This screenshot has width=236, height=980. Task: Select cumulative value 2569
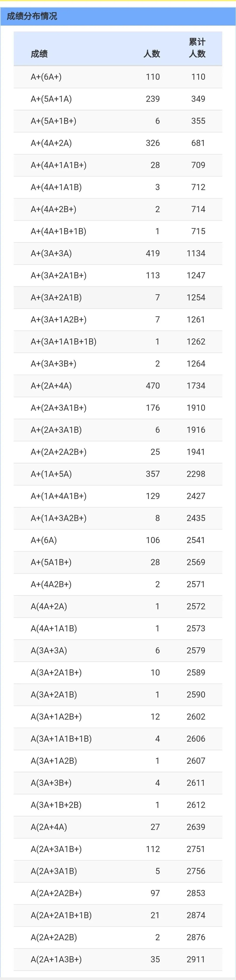coord(196,562)
